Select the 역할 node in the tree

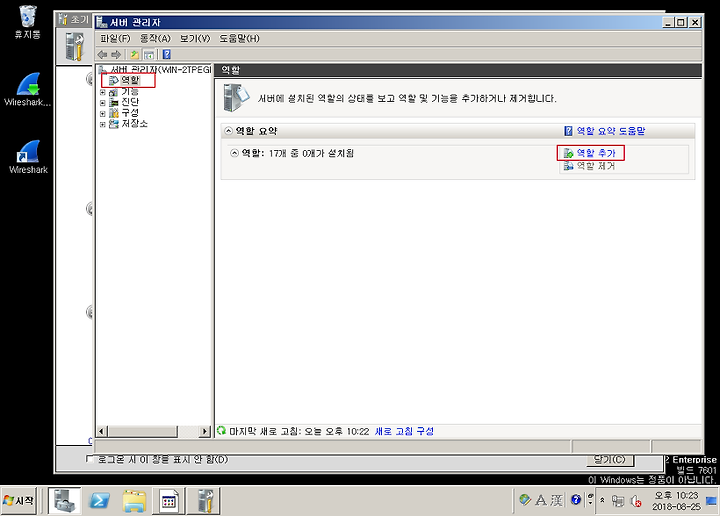coord(130,80)
